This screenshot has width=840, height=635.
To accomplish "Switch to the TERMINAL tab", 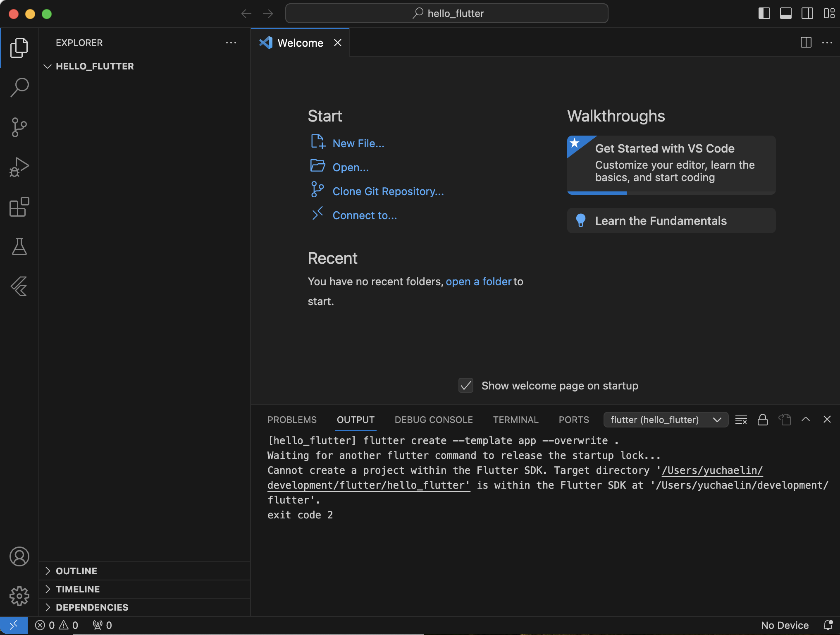I will [x=515, y=420].
